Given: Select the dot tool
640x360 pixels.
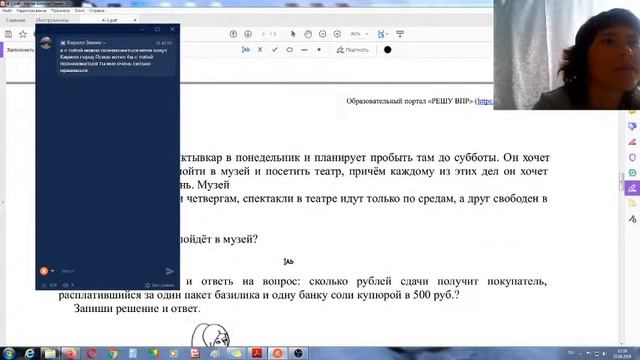Looking at the screenshot, I should pyautogui.click(x=319, y=50).
